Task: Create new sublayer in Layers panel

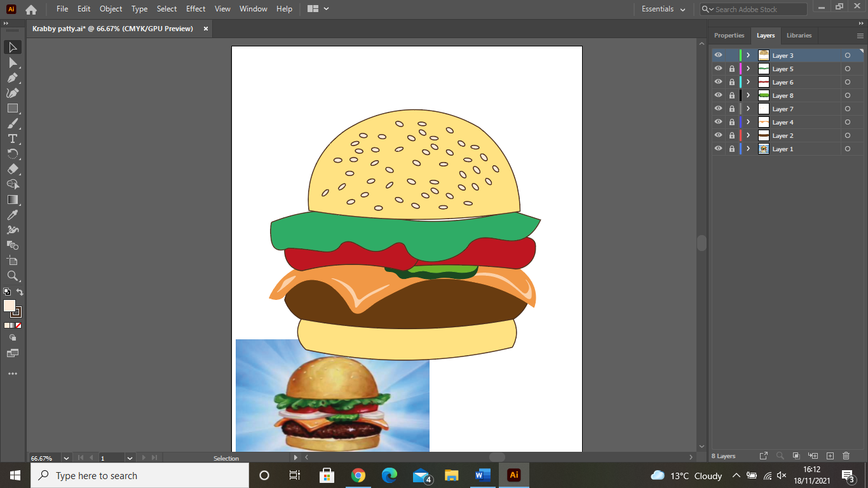Action: pyautogui.click(x=813, y=456)
